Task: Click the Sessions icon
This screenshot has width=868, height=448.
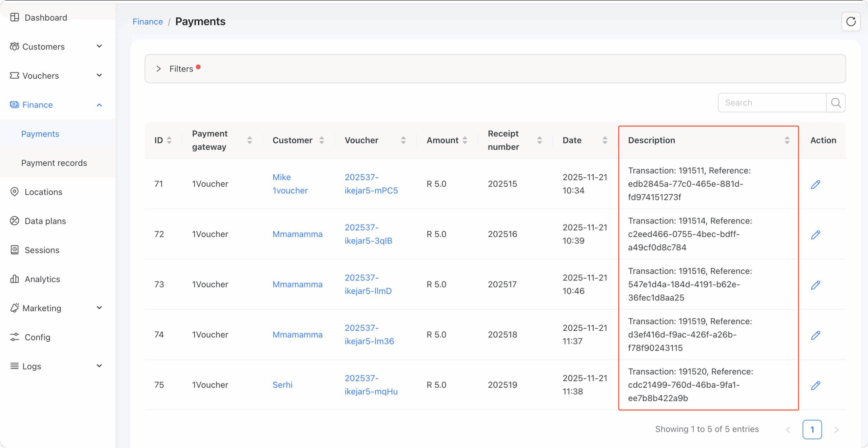Action: (14, 250)
